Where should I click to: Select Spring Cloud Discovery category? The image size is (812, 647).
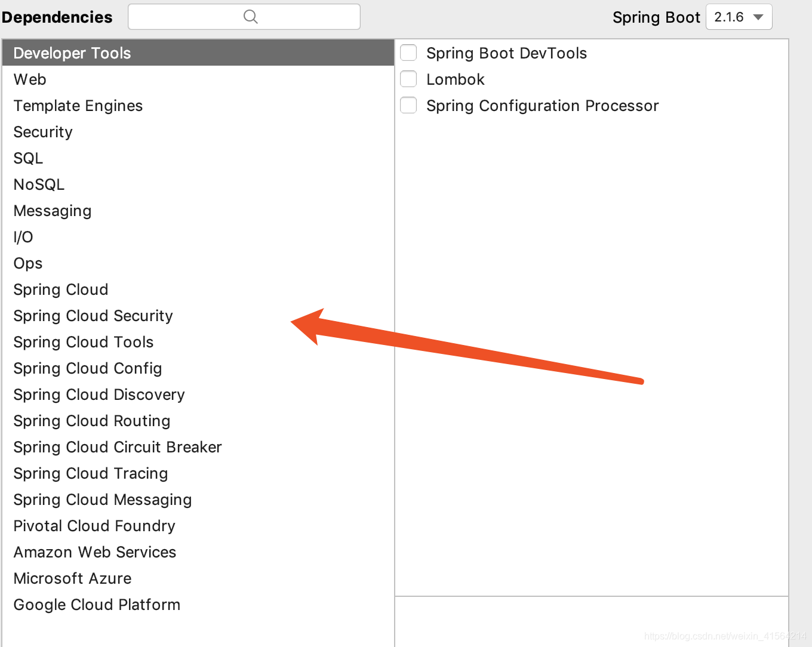pos(198,395)
